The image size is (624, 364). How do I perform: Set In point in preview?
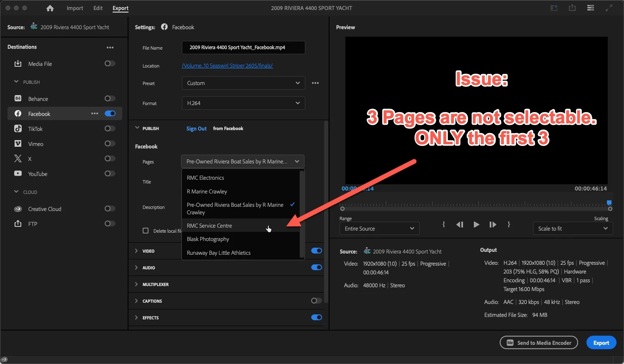point(443,224)
